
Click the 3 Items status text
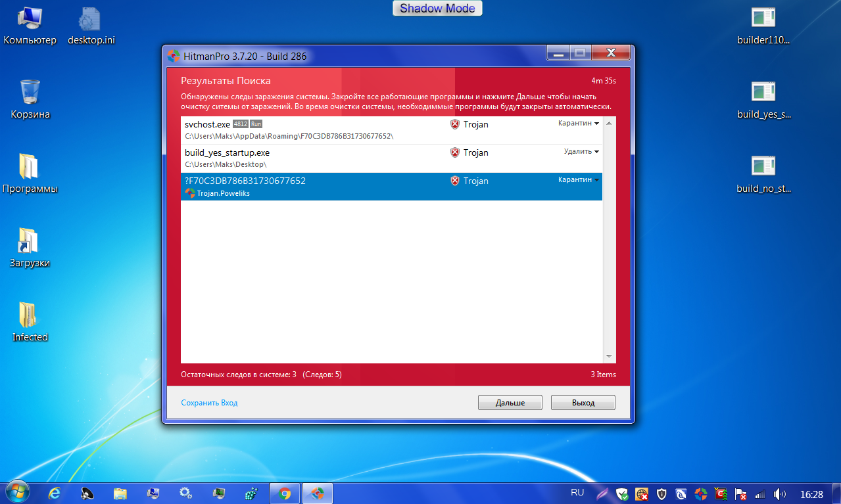pos(603,375)
